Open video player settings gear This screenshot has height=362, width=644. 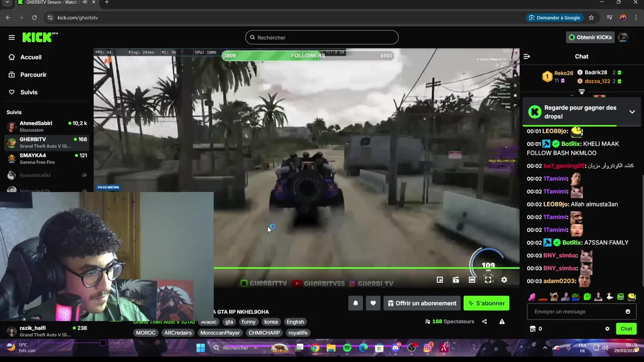click(504, 280)
